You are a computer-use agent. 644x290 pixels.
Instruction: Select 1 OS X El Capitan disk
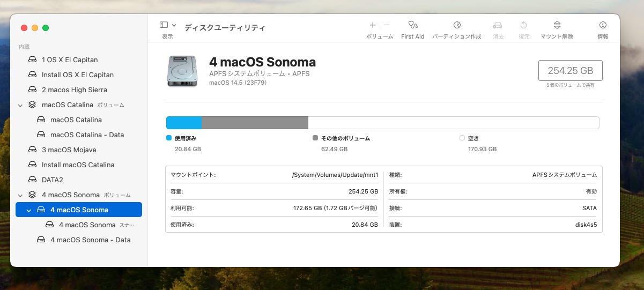70,60
